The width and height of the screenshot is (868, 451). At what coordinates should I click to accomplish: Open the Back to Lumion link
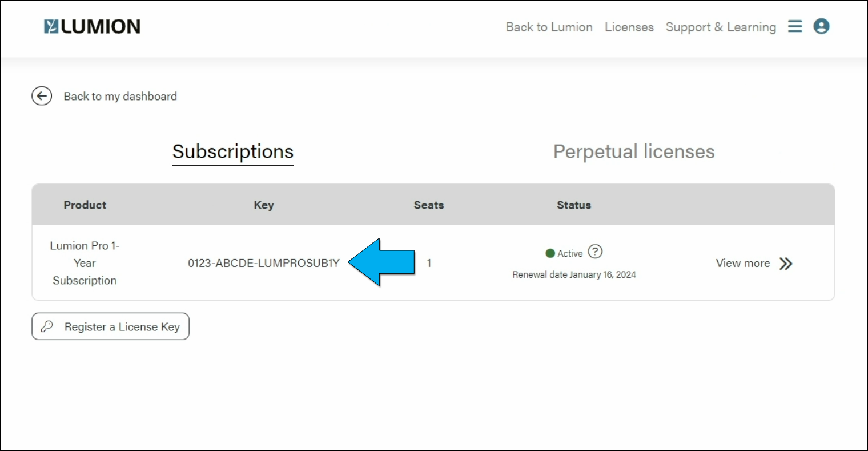[x=549, y=27]
